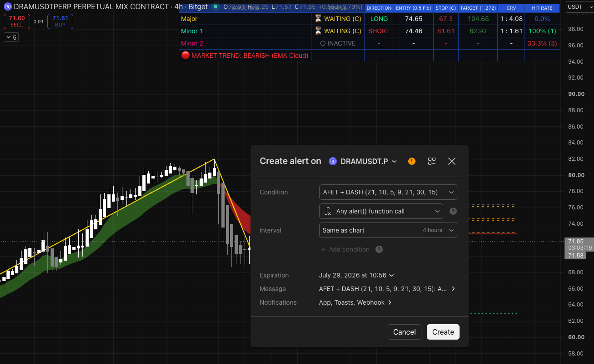Click the inactive circle icon in Minor 2 row
Screen dimensions: 594x364
(323, 43)
